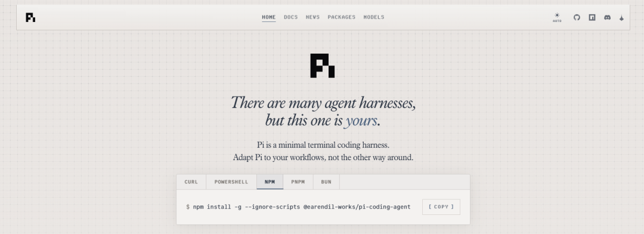Switch to the PNPM install tab
This screenshot has width=644, height=234.
pyautogui.click(x=298, y=182)
